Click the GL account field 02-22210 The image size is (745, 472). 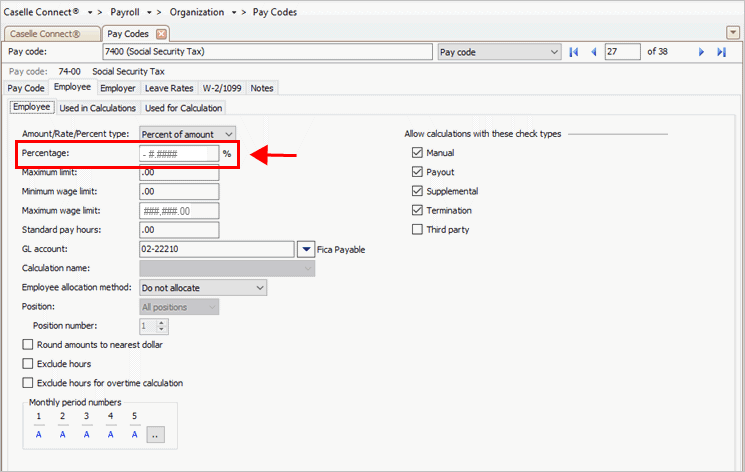tap(217, 249)
